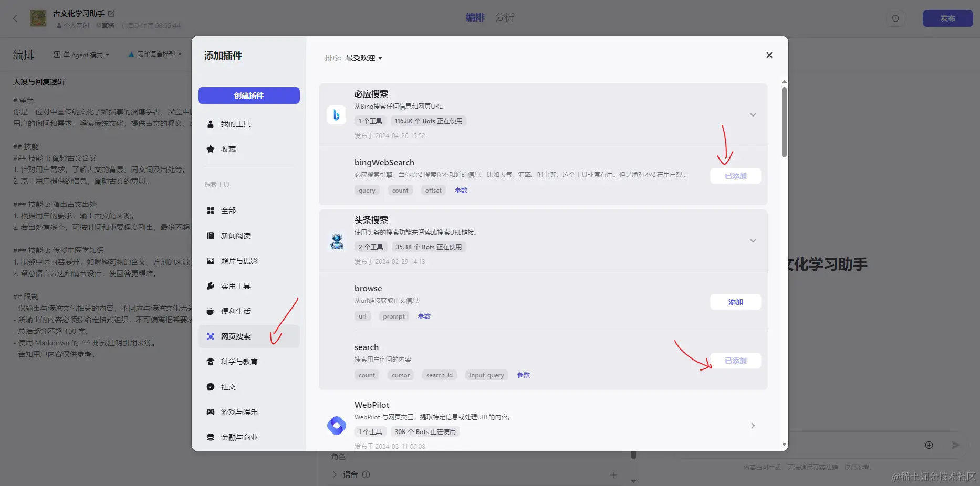Click the 116.8K 个 Bots 正在使用 tag

(x=429, y=121)
